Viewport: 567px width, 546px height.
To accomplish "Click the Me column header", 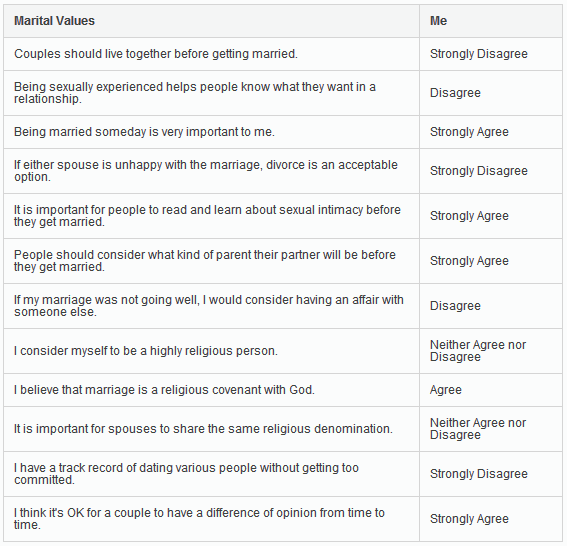I will (438, 21).
